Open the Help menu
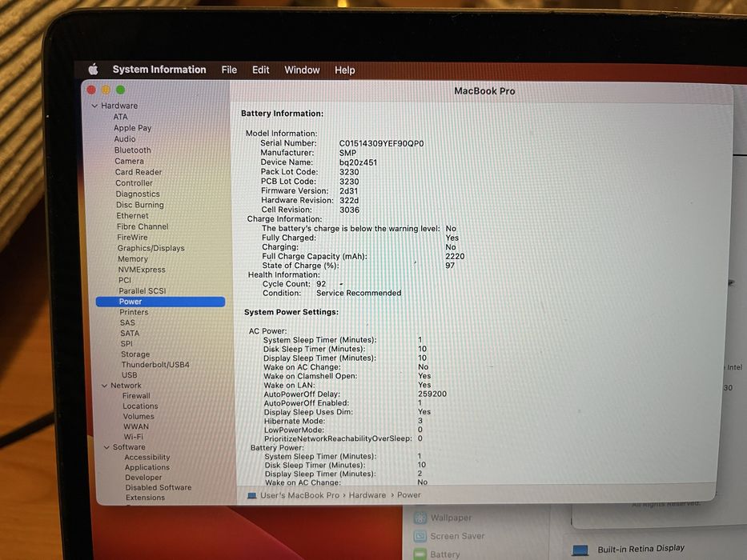Screen dimensions: 747x560 click(x=344, y=70)
